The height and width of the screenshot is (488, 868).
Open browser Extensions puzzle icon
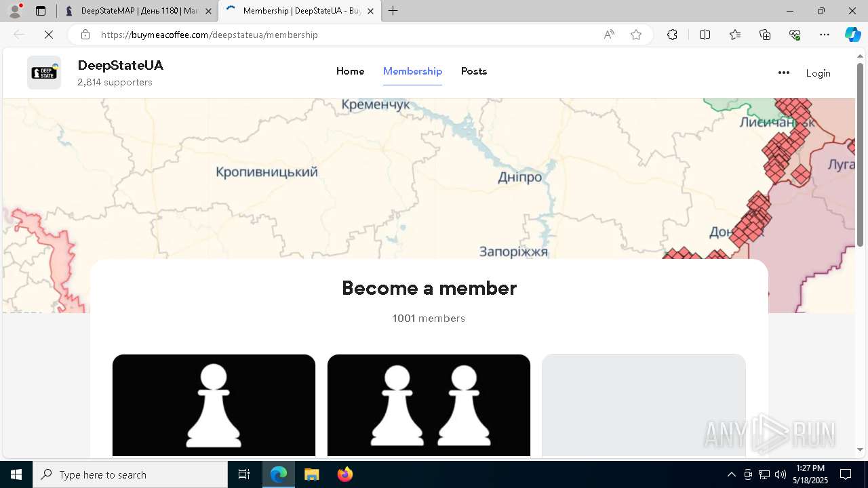[672, 35]
